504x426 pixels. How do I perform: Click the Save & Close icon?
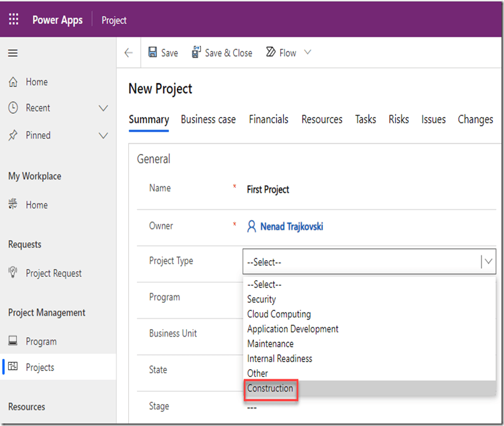(196, 53)
